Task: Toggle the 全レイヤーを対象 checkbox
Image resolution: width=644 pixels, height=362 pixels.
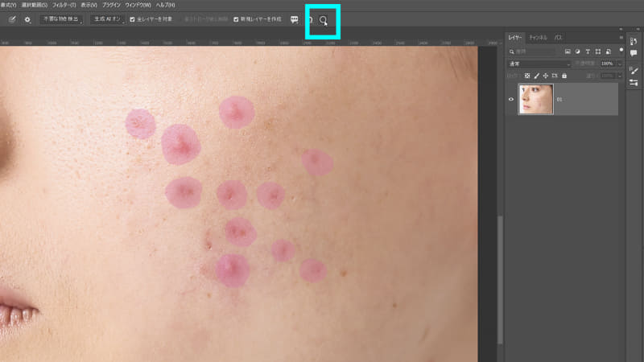Action: pyautogui.click(x=132, y=19)
